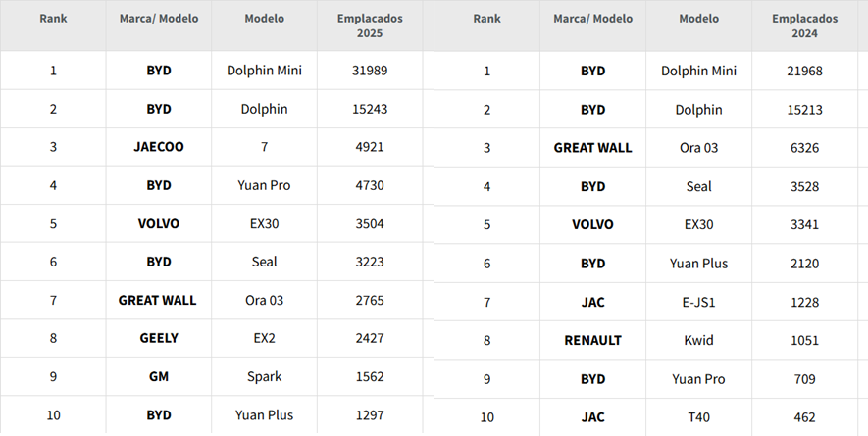This screenshot has height=436, width=868.
Task: Select the JAECOO brand cell
Action: pyautogui.click(x=159, y=147)
